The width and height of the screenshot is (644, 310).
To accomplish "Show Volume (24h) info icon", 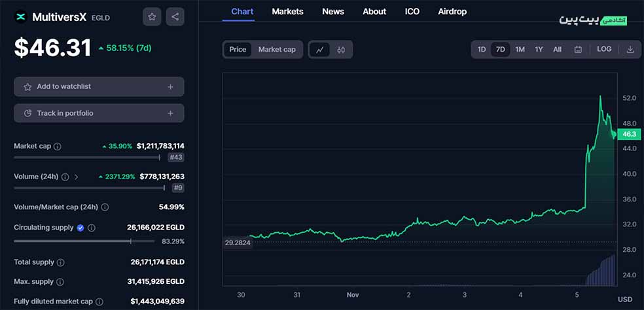I will click(65, 177).
